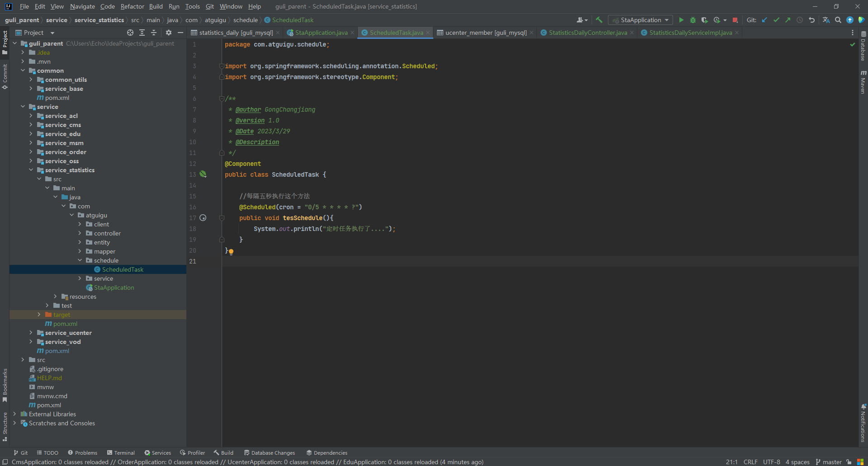Open the Refactor menu
Screen dimensions: 868x466
(132, 6)
